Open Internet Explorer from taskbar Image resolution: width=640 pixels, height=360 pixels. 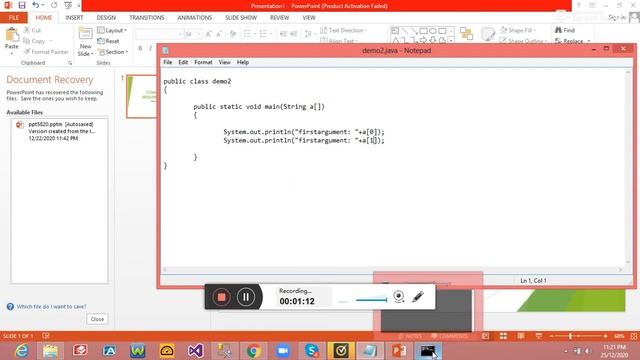[x=21, y=351]
